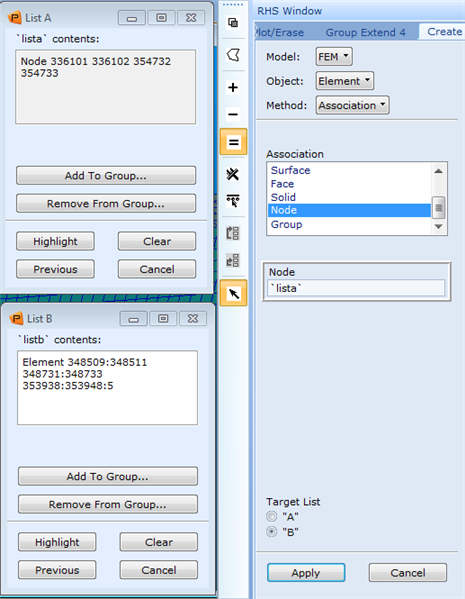Image resolution: width=465 pixels, height=599 pixels.
Task: Click the pick-under-line cursor icon
Action: (233, 201)
